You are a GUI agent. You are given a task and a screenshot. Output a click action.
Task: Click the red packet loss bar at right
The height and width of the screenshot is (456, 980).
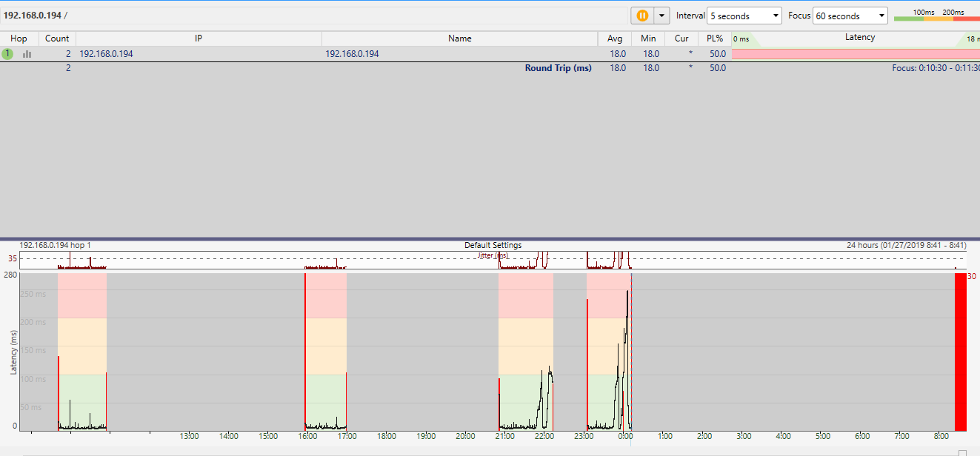(960, 352)
